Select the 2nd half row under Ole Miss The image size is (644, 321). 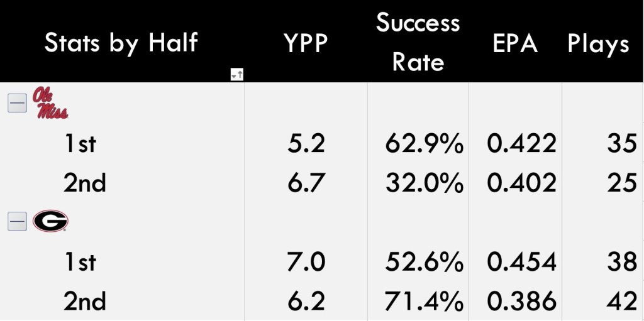pos(85,183)
